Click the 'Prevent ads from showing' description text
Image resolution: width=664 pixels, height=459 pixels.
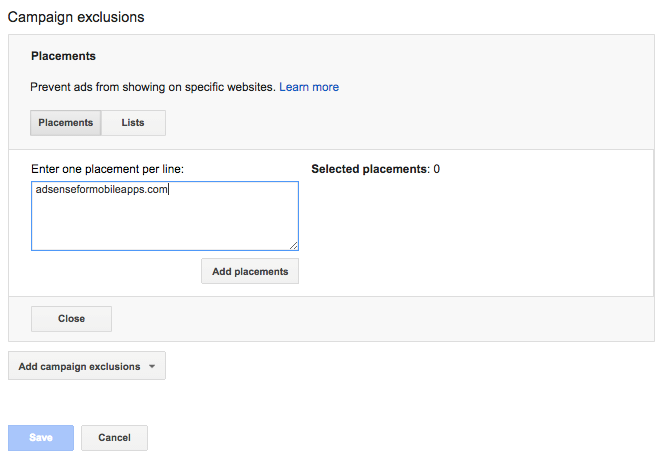pos(152,87)
